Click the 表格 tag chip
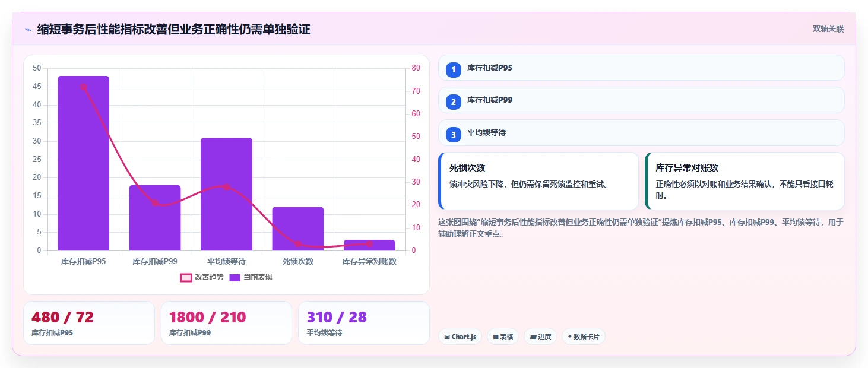The width and height of the screenshot is (868, 368). (x=503, y=337)
